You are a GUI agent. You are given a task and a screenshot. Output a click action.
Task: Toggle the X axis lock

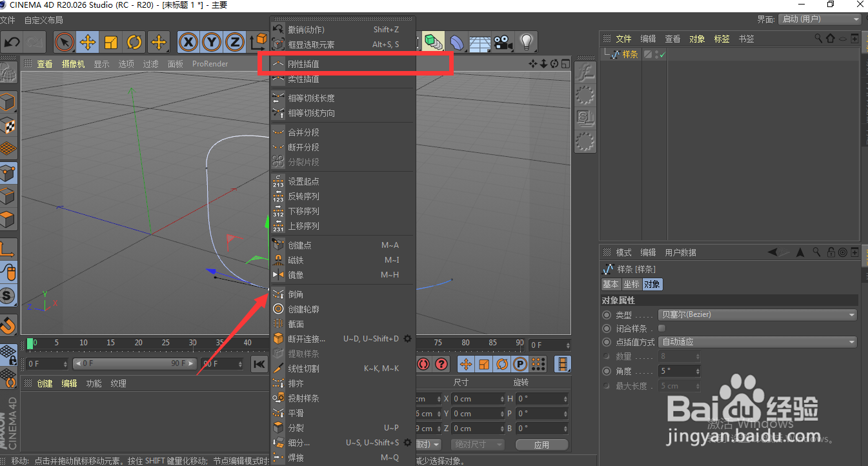[188, 43]
